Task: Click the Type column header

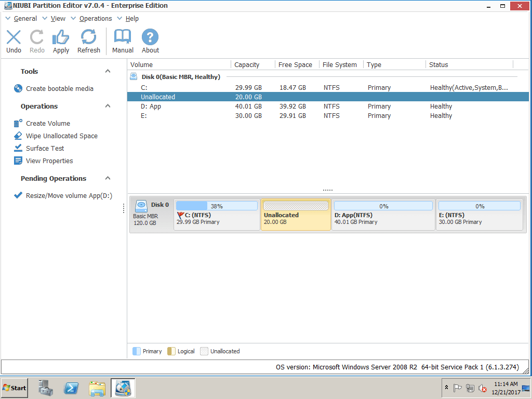Action: (395, 64)
